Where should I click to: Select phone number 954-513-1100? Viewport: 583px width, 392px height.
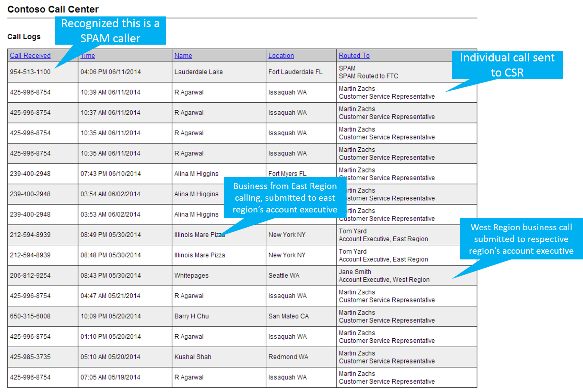[x=30, y=72]
